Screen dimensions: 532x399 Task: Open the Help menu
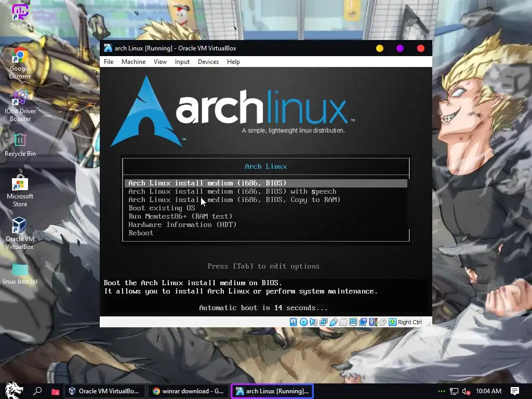233,62
